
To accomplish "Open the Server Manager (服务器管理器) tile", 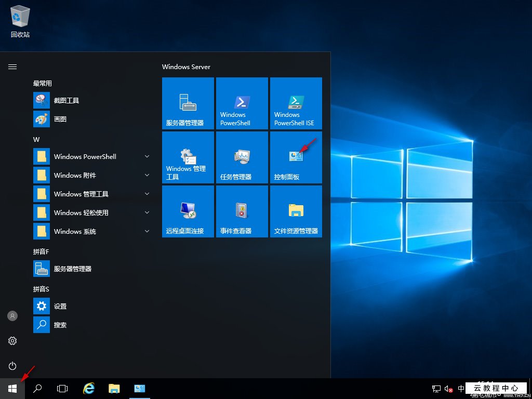I will pos(188,103).
